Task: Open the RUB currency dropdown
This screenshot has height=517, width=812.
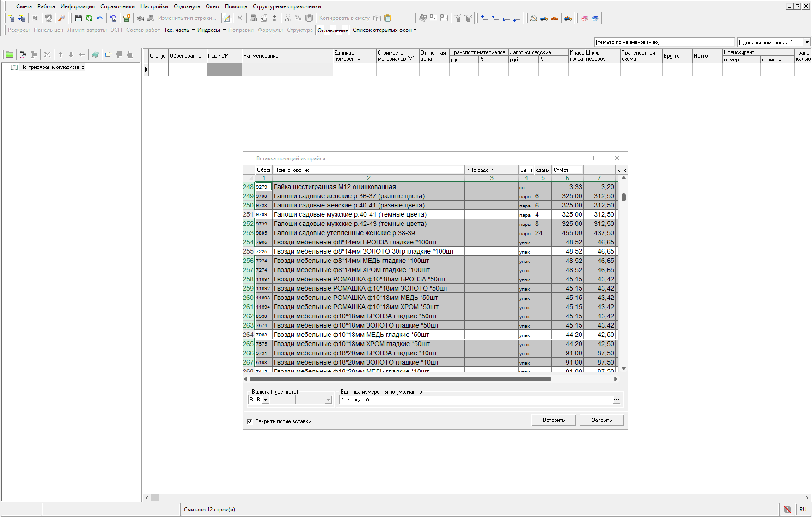Action: pyautogui.click(x=265, y=400)
